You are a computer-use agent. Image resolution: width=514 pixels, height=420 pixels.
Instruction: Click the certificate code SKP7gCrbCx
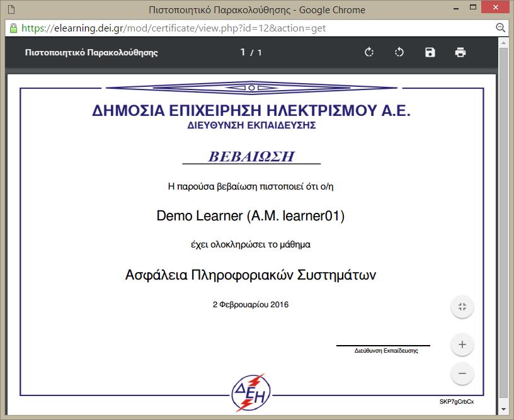click(x=457, y=401)
